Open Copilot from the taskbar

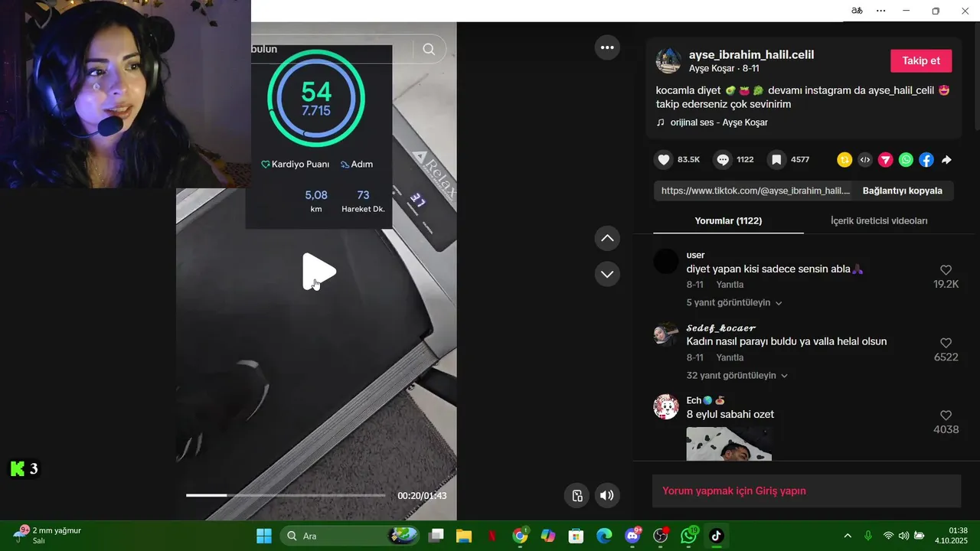pyautogui.click(x=548, y=536)
